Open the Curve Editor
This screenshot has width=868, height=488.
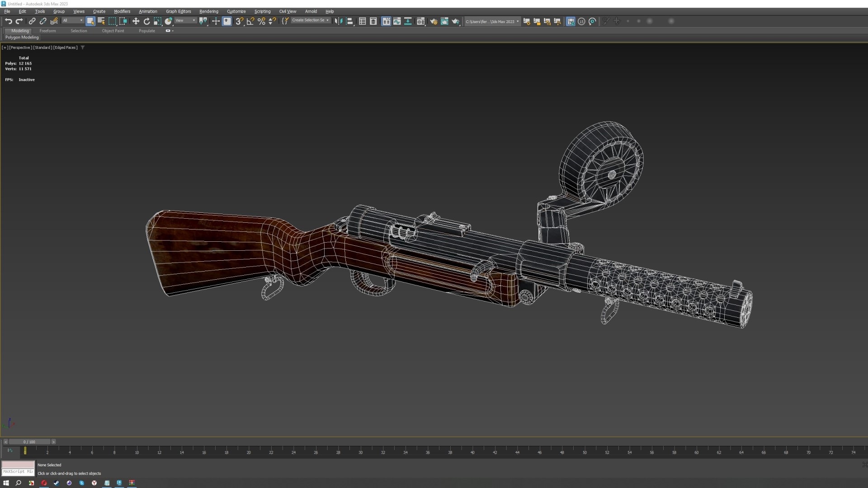(396, 21)
